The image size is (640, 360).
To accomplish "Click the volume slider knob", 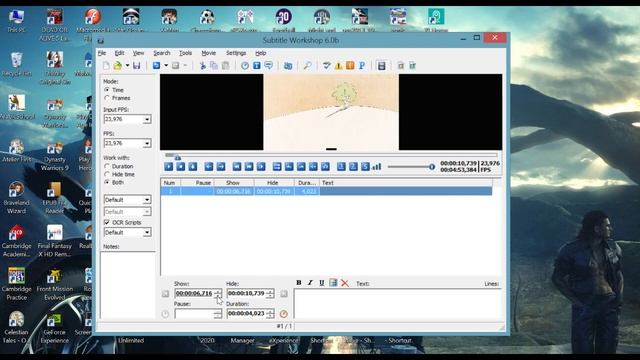I will (432, 167).
